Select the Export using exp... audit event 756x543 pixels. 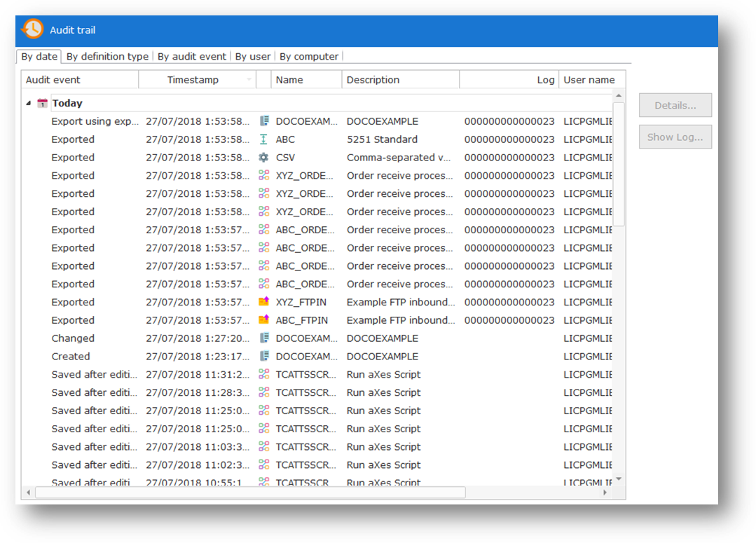coord(95,121)
